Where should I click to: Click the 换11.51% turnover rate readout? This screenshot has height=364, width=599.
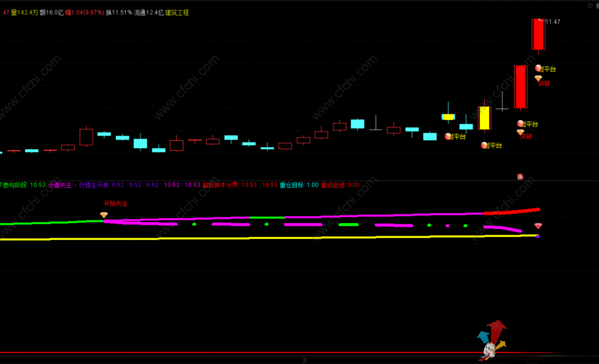(x=119, y=13)
